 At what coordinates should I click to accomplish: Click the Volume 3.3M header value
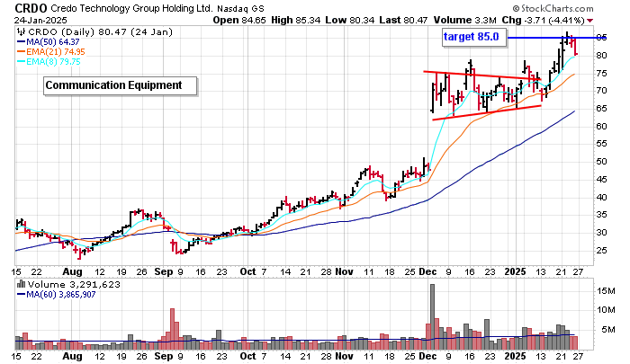point(464,20)
